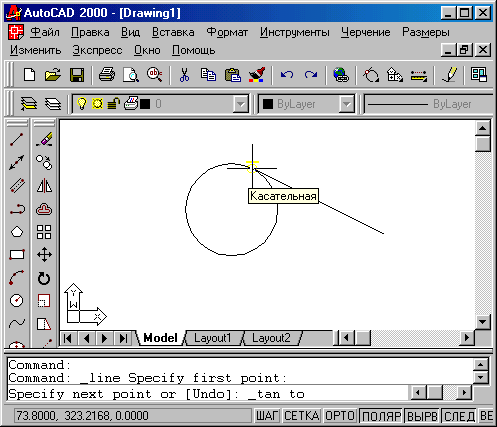This screenshot has width=497, height=427.
Task: Select the Circle tool
Action: click(x=17, y=300)
